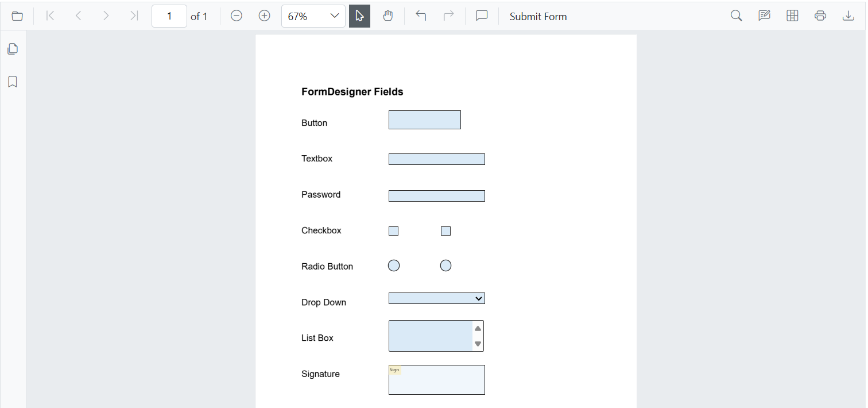Open the edit annotation toolbar

coord(764,16)
